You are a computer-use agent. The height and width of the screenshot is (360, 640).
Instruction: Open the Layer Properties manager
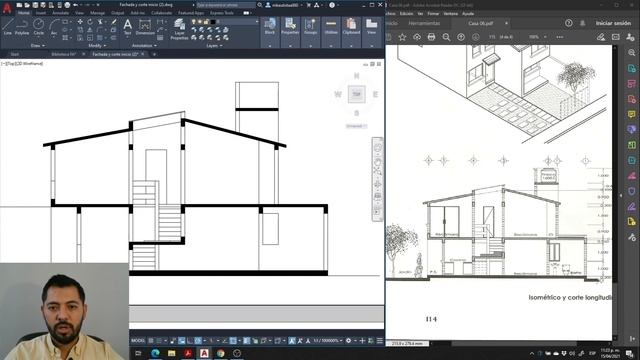(179, 29)
